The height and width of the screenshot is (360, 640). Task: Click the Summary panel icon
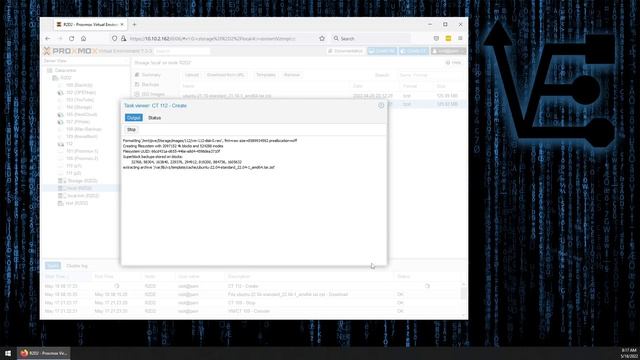(x=137, y=75)
